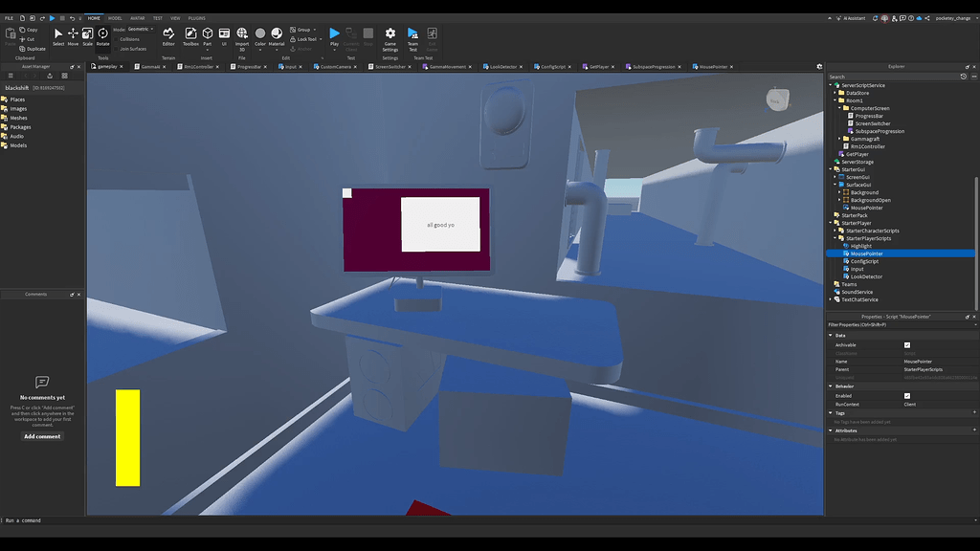
Task: Activate the Move tool
Action: point(73,36)
